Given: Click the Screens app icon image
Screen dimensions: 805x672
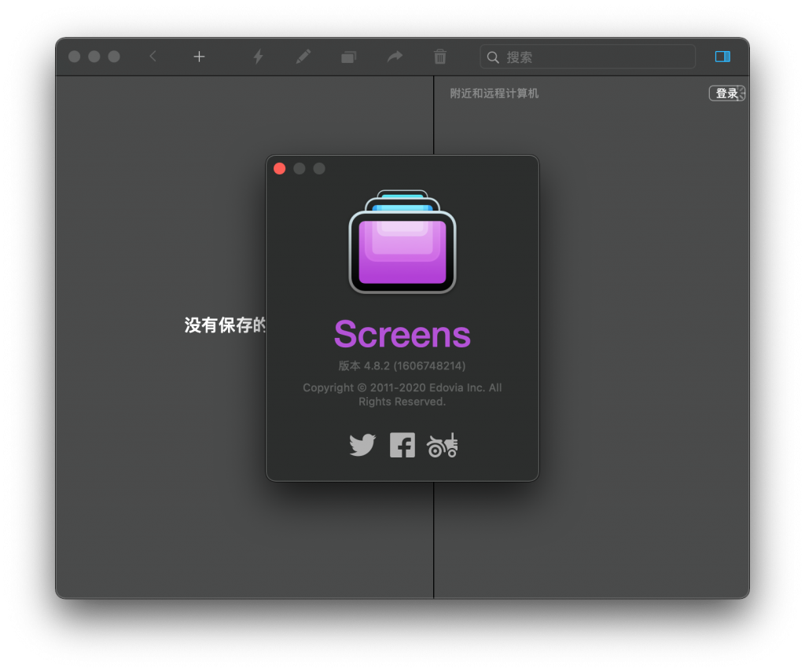Looking at the screenshot, I should [x=402, y=241].
